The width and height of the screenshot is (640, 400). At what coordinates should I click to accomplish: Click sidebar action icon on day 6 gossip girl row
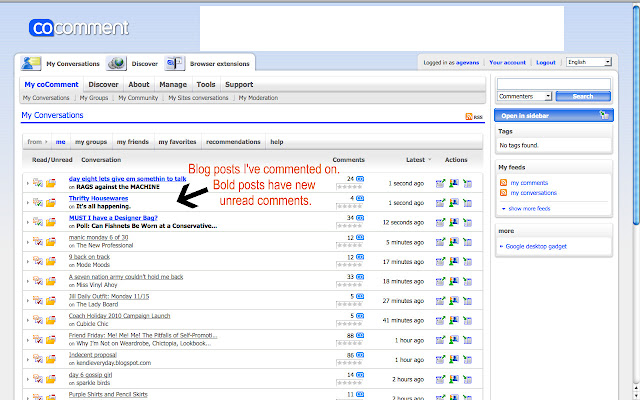[x=468, y=379]
